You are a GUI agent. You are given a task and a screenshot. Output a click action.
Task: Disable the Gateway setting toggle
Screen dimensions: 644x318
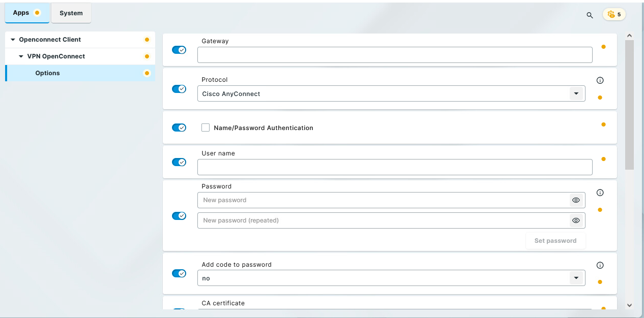179,49
